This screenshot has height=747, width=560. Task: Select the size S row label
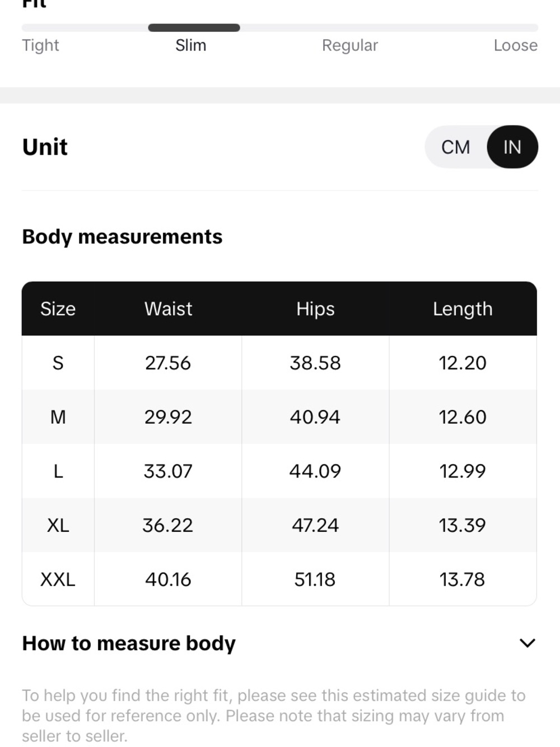58,363
